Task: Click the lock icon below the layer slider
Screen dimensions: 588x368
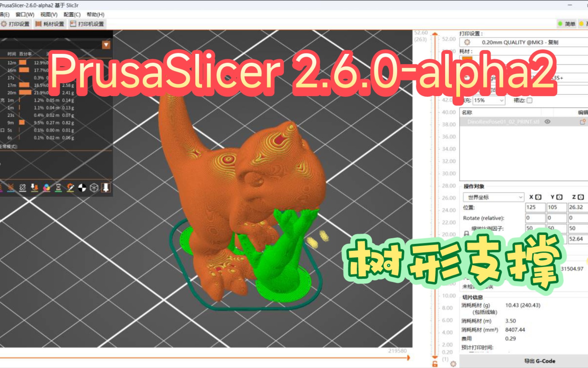Action: coord(435,364)
